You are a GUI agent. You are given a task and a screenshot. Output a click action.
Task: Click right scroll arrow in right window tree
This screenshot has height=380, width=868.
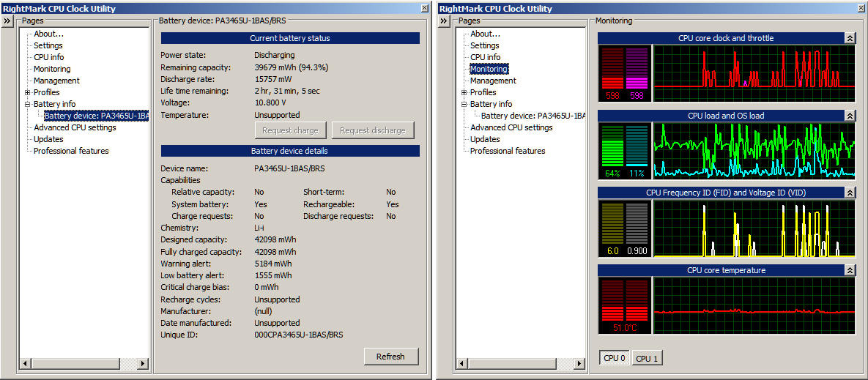click(579, 364)
